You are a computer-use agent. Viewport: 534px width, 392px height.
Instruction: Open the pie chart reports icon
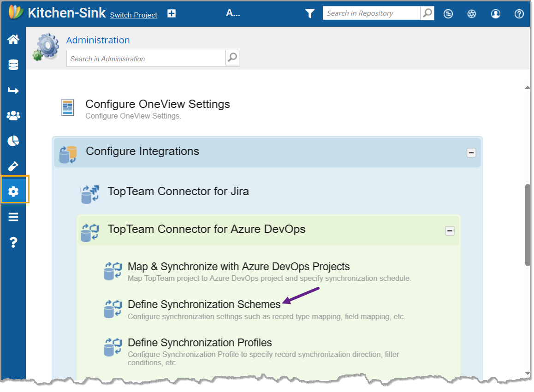tap(13, 141)
